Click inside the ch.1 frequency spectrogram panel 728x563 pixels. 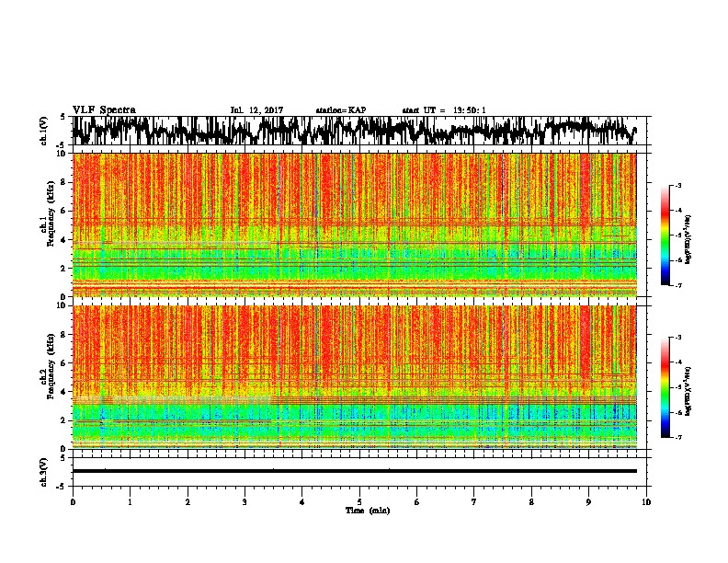355,224
